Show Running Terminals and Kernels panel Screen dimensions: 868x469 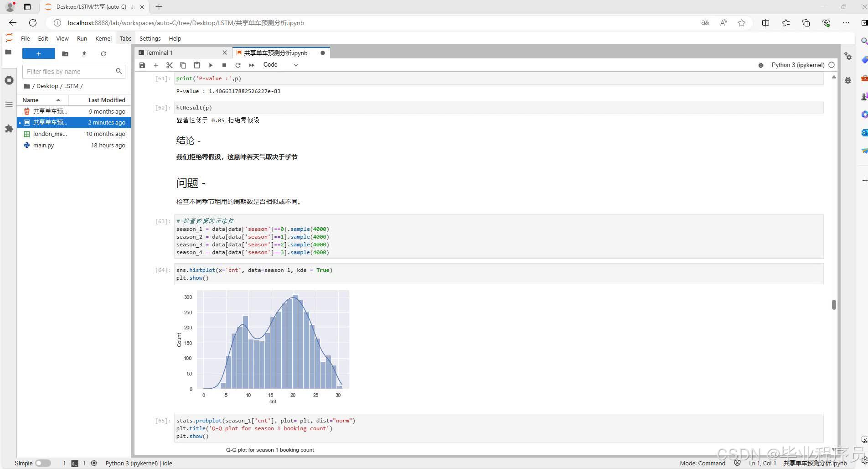[x=9, y=80]
